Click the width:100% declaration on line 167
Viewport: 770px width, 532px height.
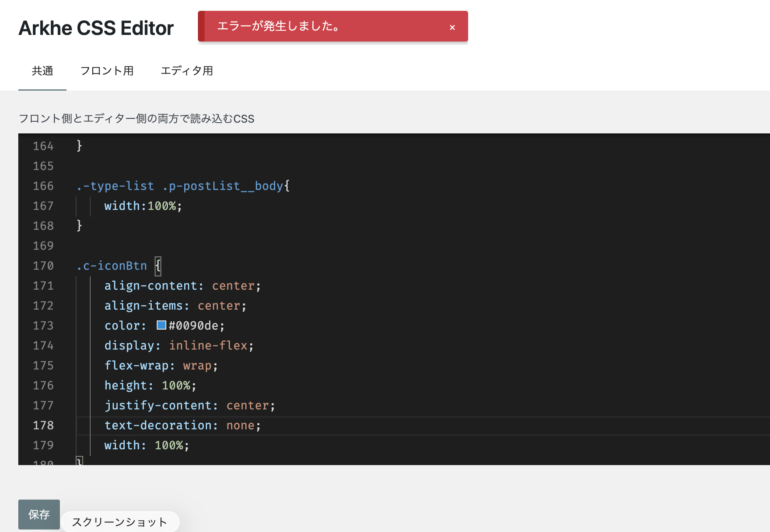(x=143, y=206)
